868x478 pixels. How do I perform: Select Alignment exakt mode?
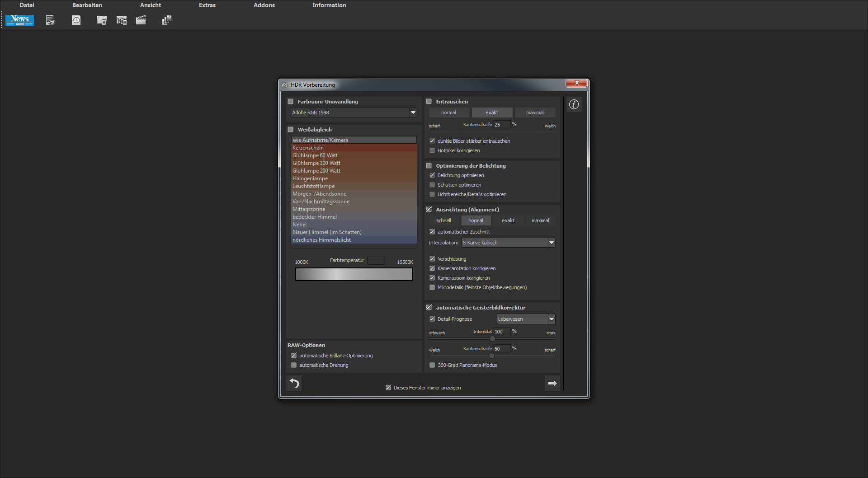click(x=508, y=220)
